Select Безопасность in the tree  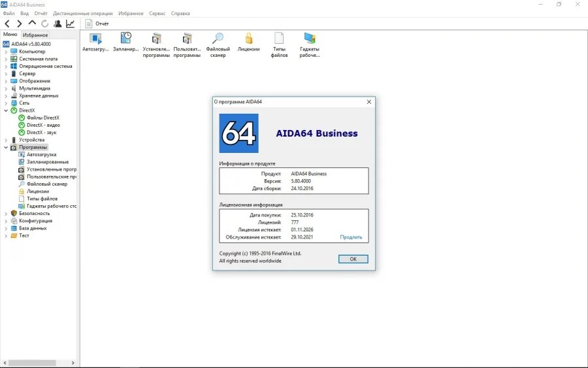pyautogui.click(x=34, y=213)
